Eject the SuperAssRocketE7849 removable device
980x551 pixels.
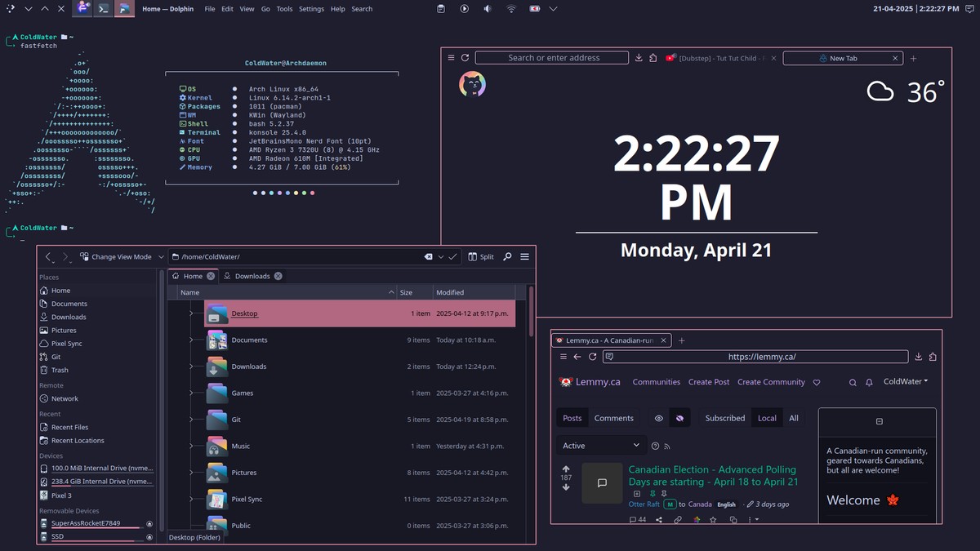tap(149, 523)
